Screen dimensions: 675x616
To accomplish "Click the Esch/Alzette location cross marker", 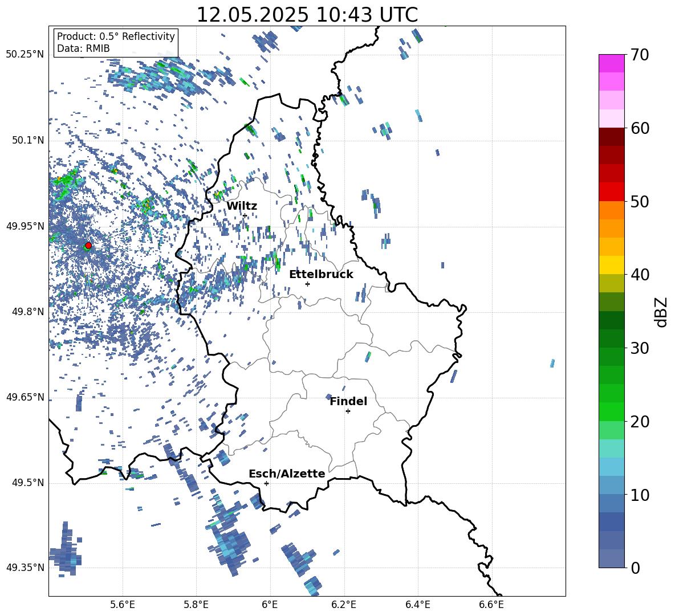I will (x=266, y=483).
